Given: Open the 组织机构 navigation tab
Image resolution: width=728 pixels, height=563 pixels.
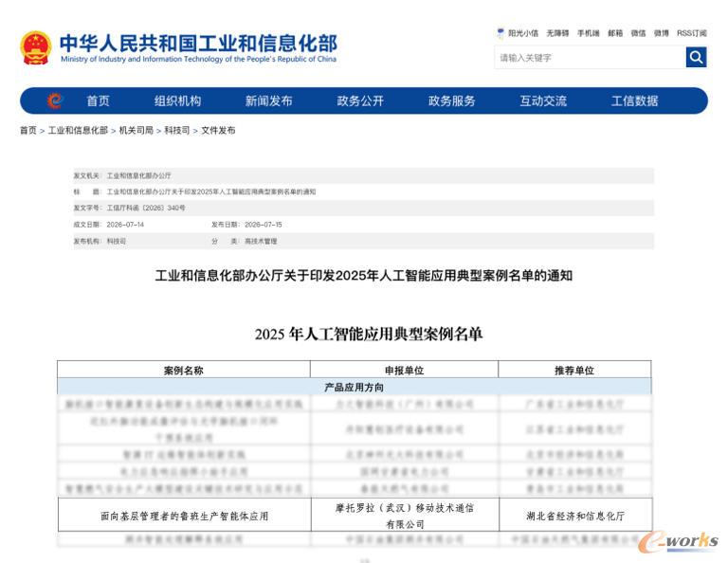Looking at the screenshot, I should point(177,100).
